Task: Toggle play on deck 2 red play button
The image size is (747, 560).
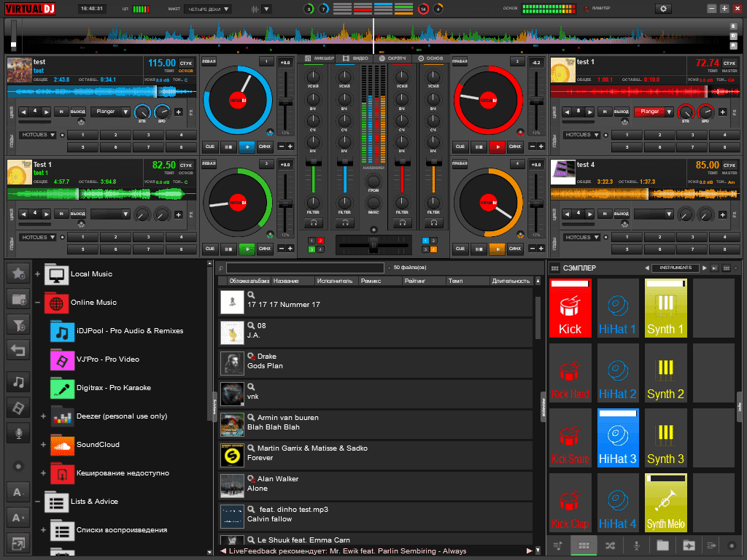Action: click(497, 147)
